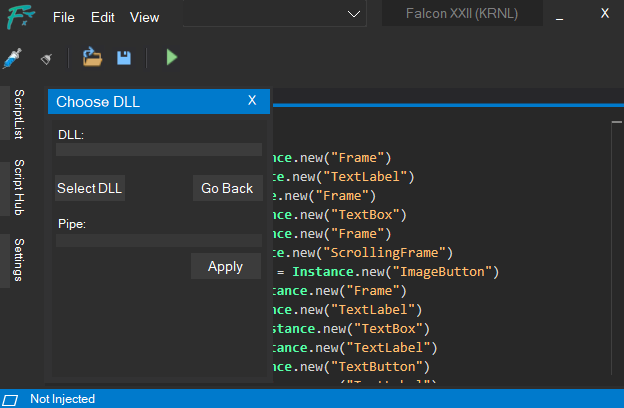Click the DLL path input field

tap(159, 149)
